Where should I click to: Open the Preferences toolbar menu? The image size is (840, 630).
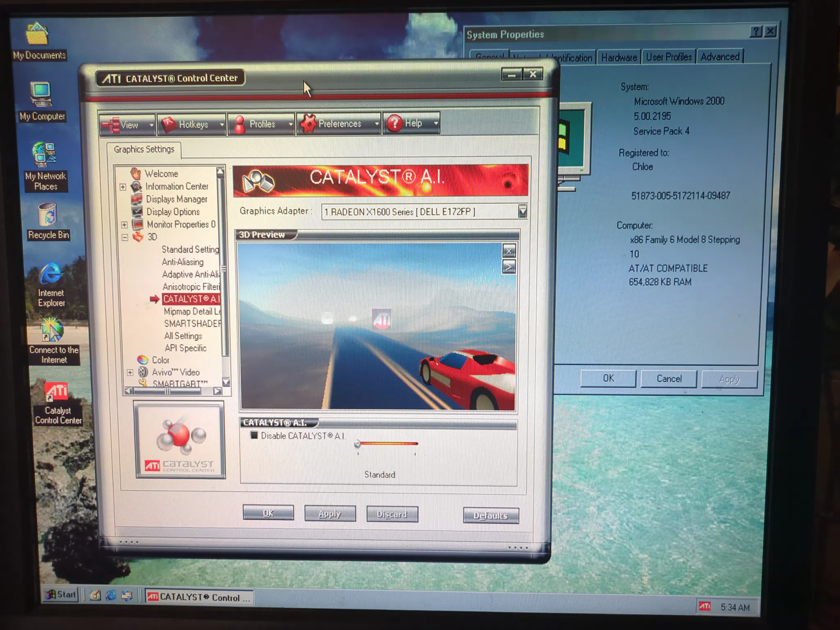click(339, 123)
